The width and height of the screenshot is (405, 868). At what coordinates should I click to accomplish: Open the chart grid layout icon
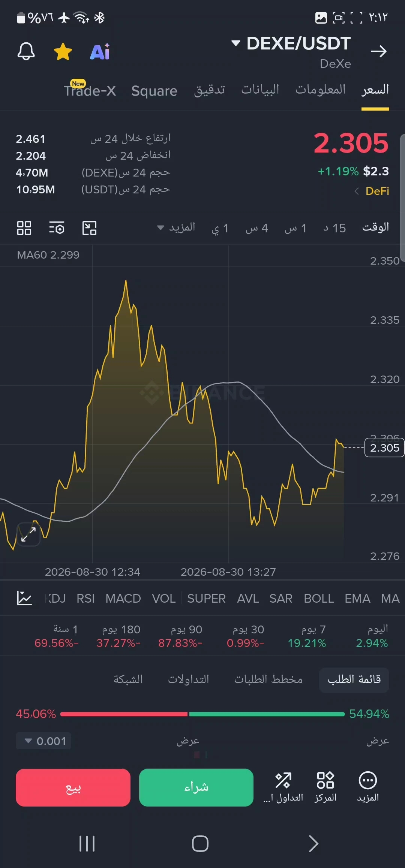point(24,228)
